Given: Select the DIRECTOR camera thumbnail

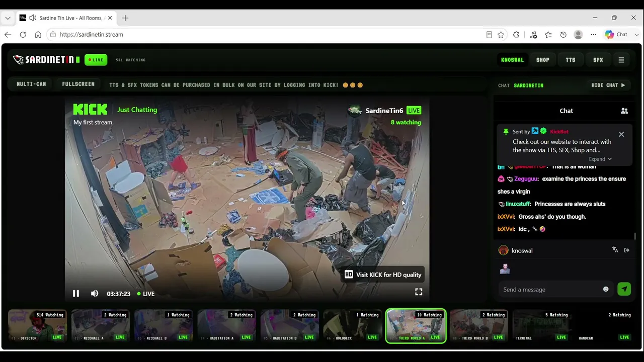Looking at the screenshot, I should coord(38,326).
